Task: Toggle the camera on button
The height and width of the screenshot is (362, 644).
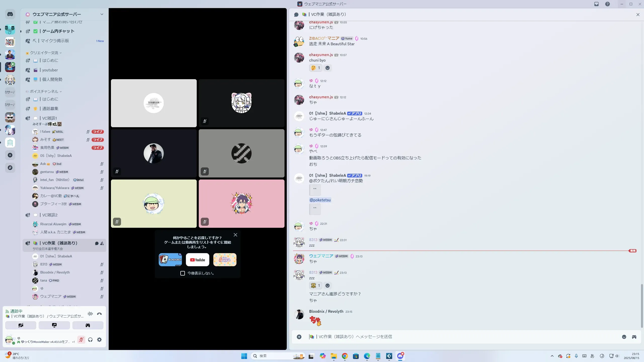Action: tap(21, 325)
